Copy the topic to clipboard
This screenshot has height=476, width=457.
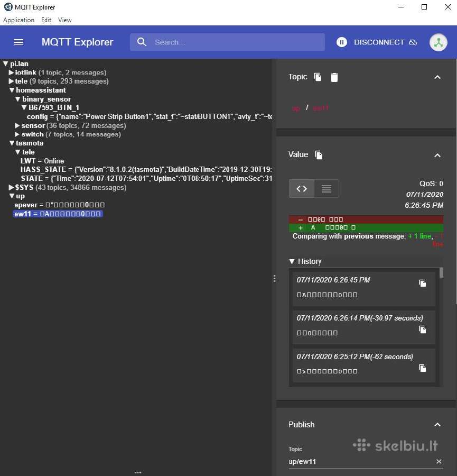318,77
